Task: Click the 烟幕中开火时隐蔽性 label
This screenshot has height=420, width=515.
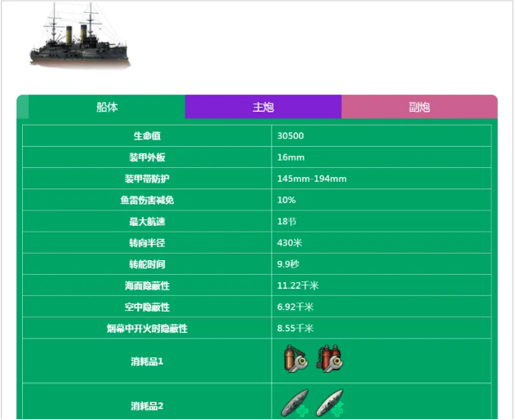Action: 147,329
